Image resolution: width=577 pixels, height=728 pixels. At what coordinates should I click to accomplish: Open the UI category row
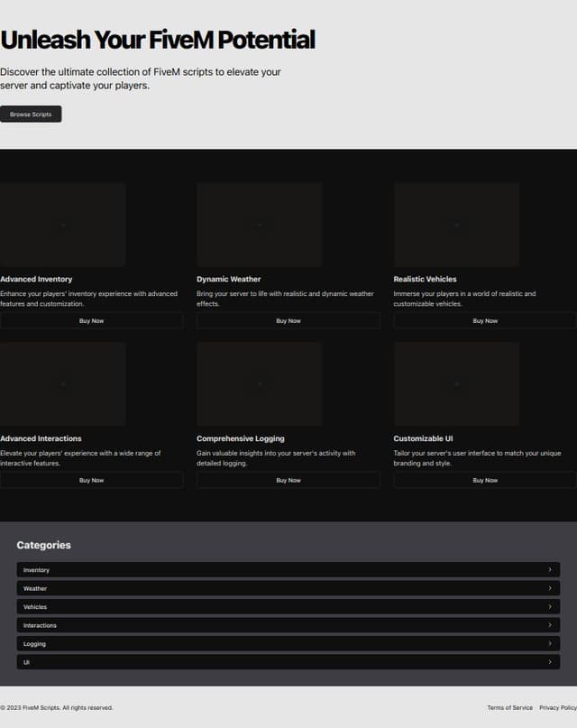coord(288,662)
